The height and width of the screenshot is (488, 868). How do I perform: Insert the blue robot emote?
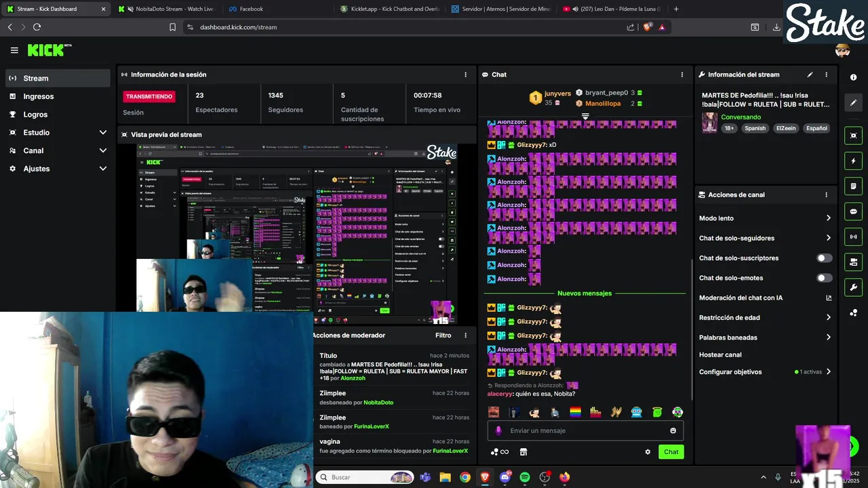click(x=636, y=412)
